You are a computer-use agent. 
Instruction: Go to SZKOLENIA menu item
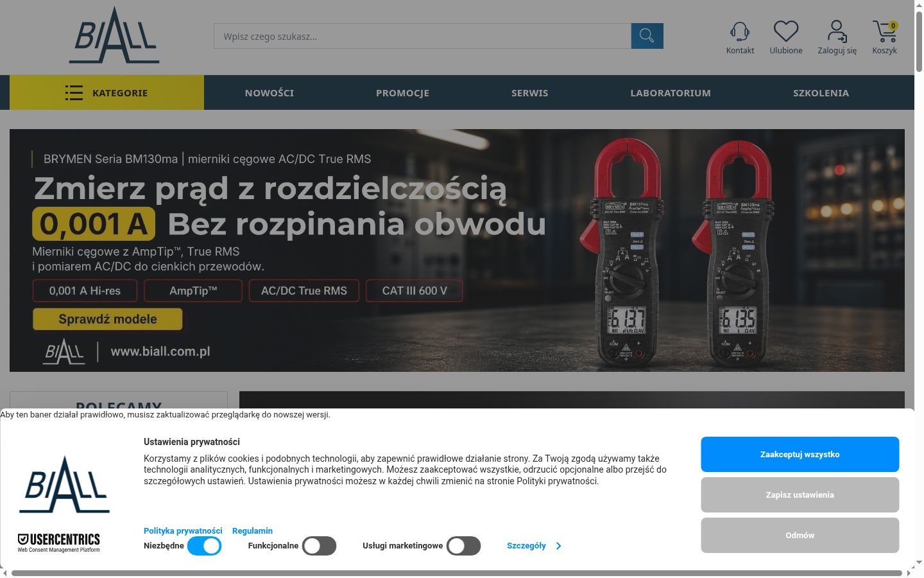[x=821, y=92]
